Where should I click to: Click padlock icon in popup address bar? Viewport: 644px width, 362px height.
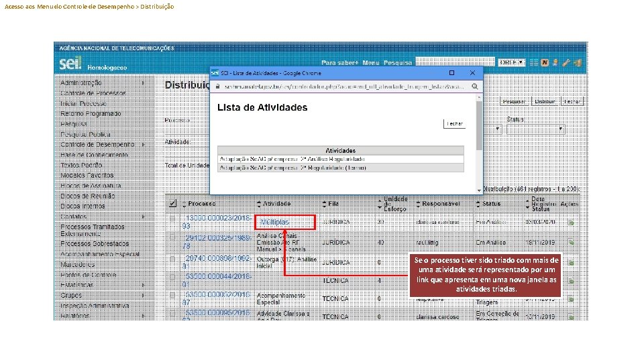pos(217,86)
